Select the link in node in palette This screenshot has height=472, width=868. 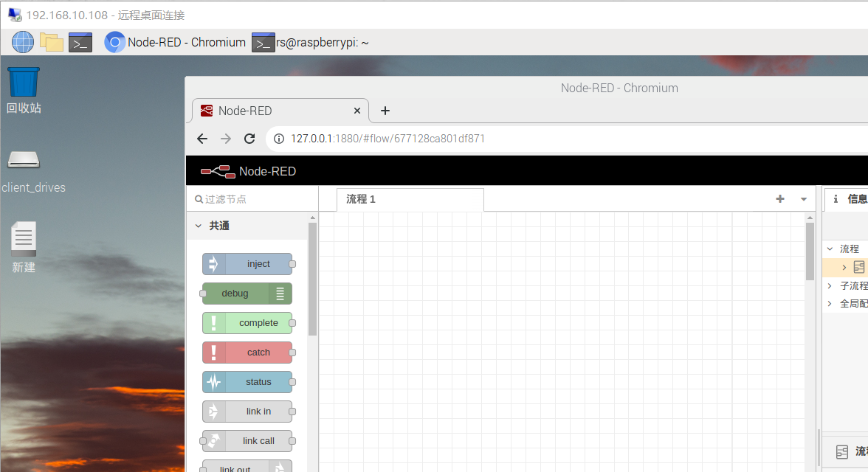click(x=247, y=411)
